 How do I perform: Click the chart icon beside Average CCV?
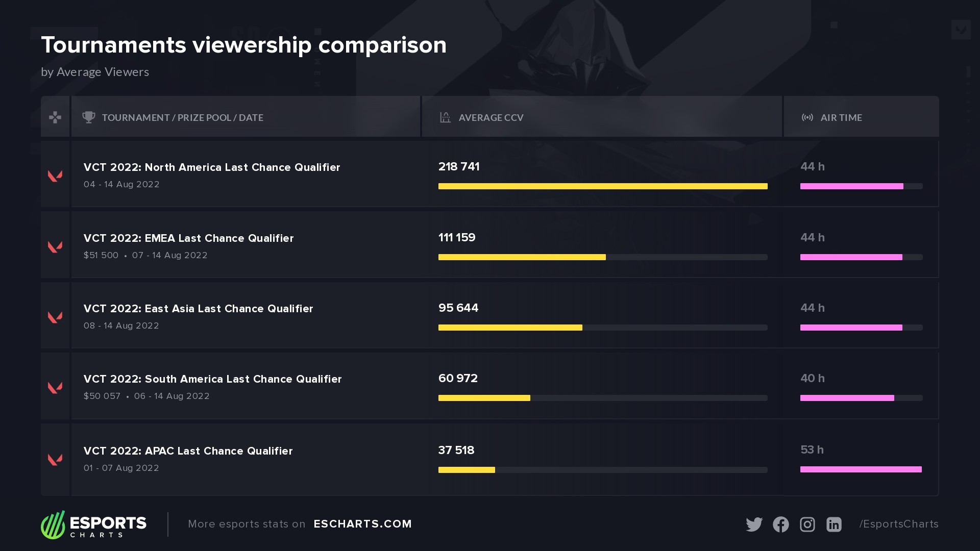445,117
